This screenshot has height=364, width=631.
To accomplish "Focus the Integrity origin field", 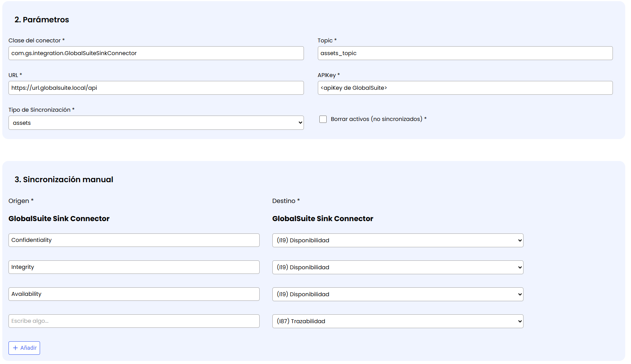I will 134,267.
